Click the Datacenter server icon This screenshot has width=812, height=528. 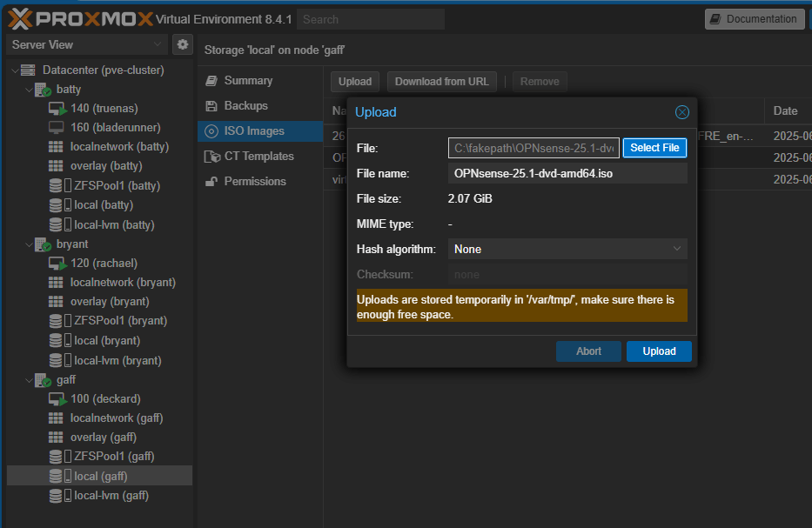(x=28, y=70)
